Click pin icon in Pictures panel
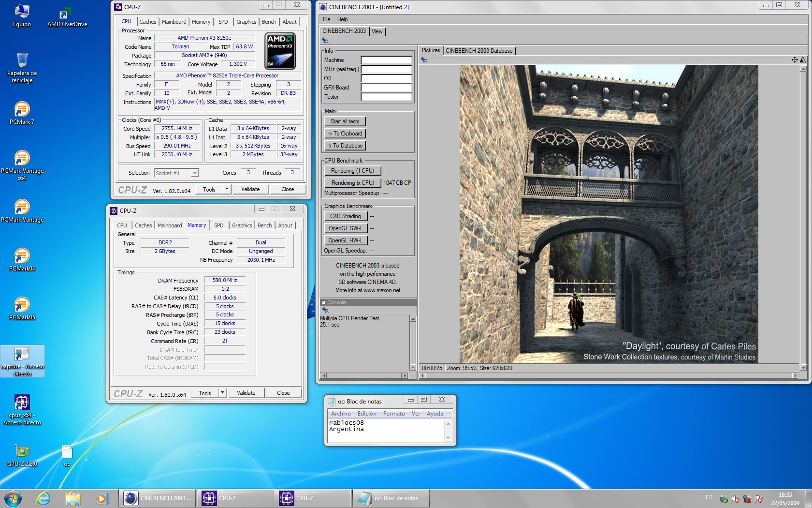 pyautogui.click(x=424, y=60)
